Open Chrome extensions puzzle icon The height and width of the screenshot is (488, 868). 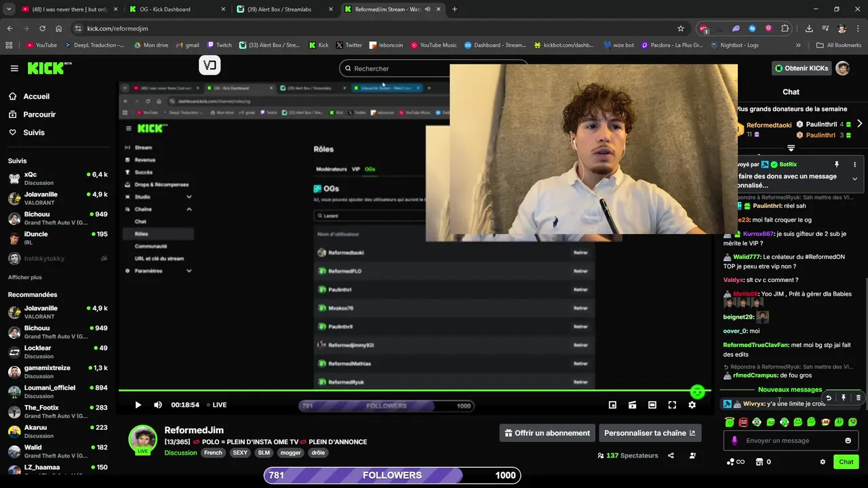click(785, 28)
